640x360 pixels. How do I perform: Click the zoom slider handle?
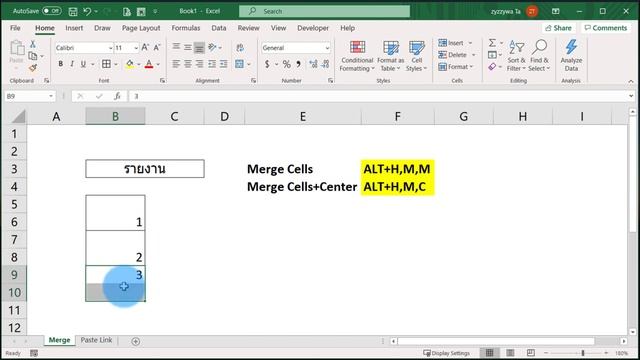[583, 353]
